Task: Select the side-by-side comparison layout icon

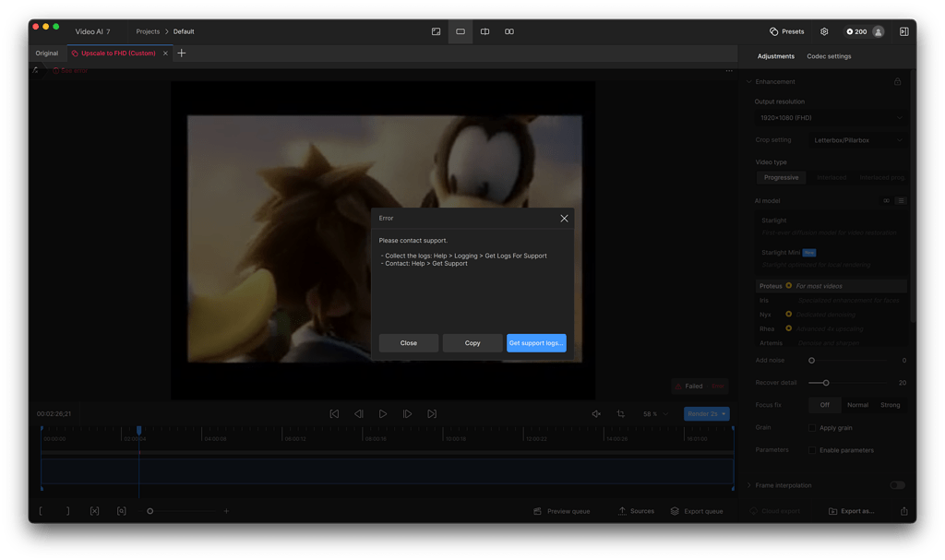Action: click(509, 31)
